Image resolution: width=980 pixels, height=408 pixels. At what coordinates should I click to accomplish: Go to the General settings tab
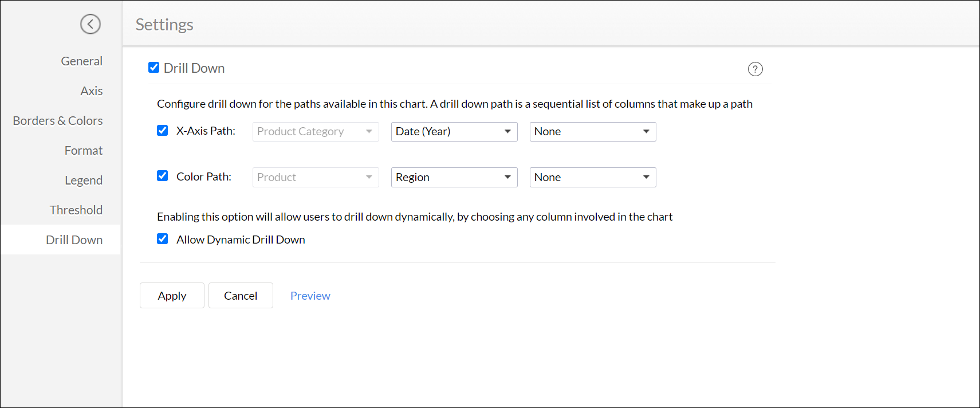pos(81,61)
